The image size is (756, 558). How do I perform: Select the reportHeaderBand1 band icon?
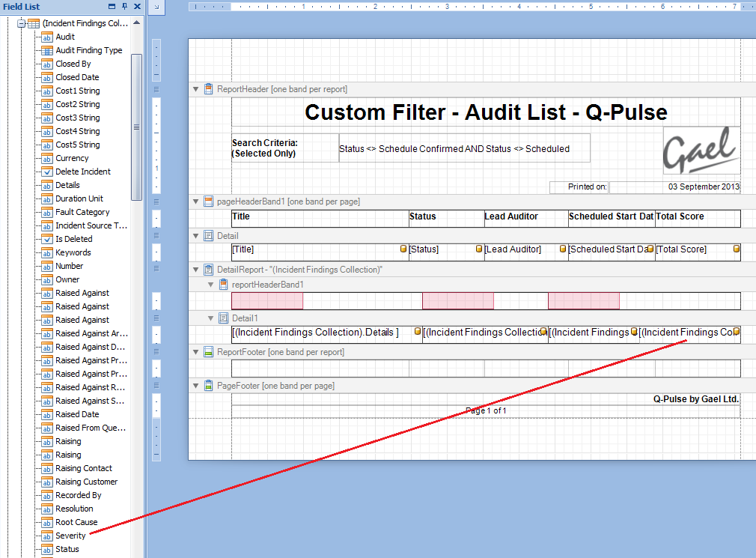(223, 285)
